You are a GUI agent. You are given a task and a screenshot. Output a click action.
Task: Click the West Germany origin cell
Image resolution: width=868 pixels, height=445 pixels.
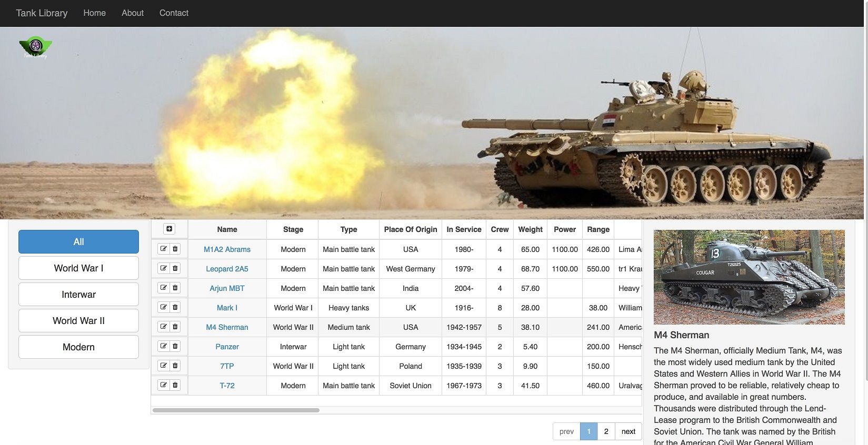[411, 269]
